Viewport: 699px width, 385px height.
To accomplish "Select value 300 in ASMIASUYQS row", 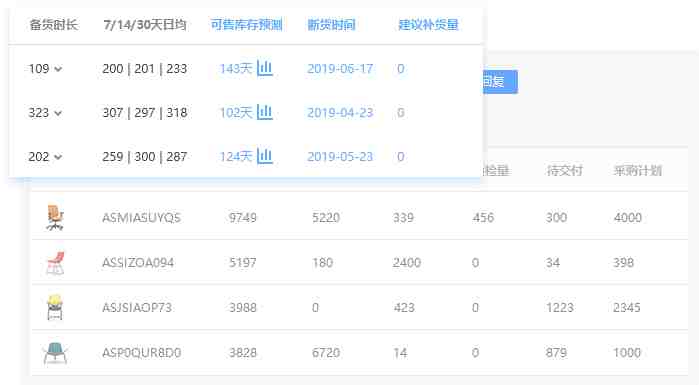I will 556,217.
